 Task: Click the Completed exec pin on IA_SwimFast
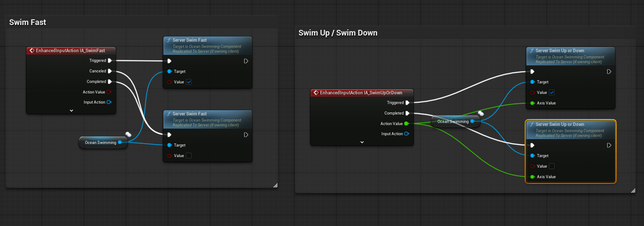point(110,82)
